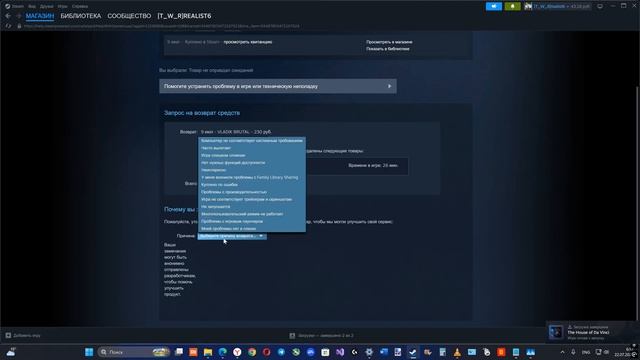Select the Проблемы с производительностью option
The height and width of the screenshot is (360, 640).
[252, 192]
